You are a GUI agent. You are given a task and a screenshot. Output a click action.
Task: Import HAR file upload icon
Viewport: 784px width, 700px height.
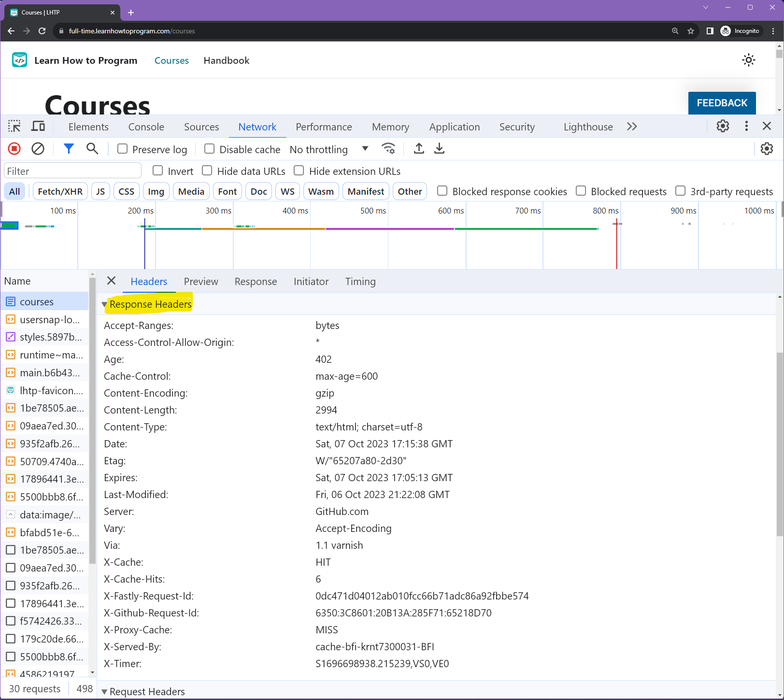[419, 149]
